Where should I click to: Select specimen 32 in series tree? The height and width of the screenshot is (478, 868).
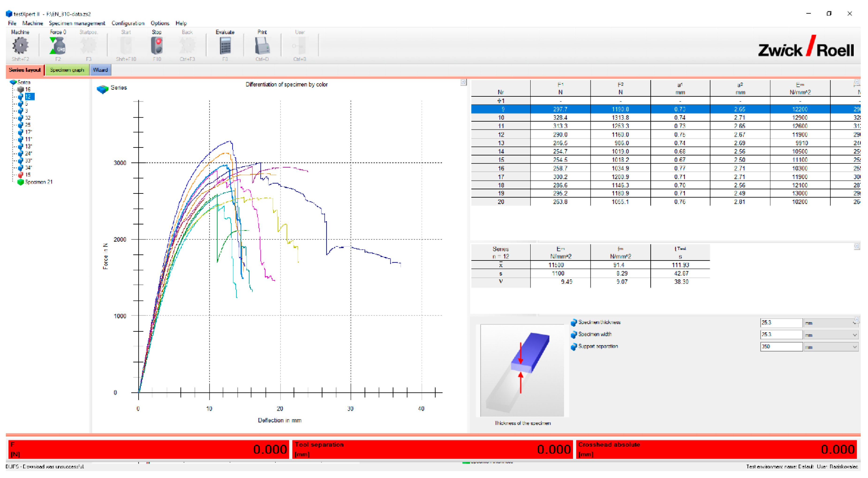pos(28,118)
